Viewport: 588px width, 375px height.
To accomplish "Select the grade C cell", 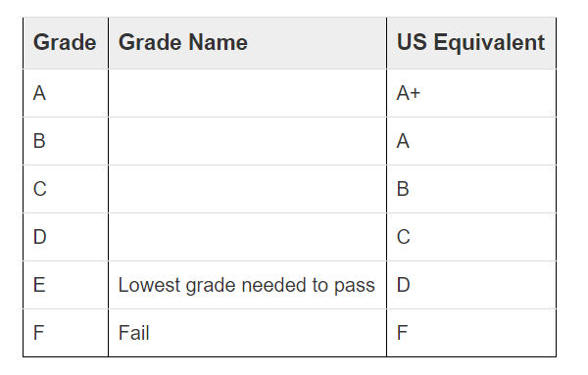I will (66, 189).
